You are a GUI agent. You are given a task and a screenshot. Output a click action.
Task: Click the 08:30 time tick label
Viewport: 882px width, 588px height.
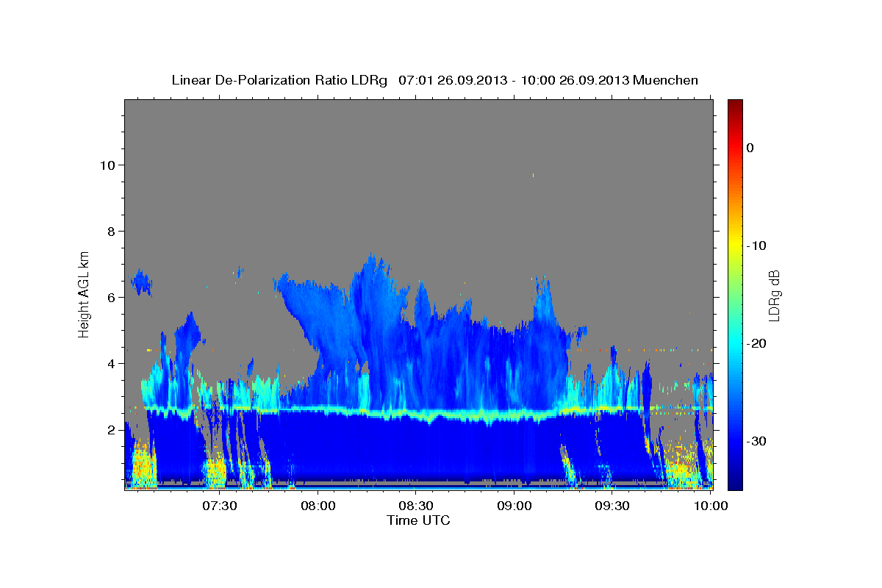[416, 506]
